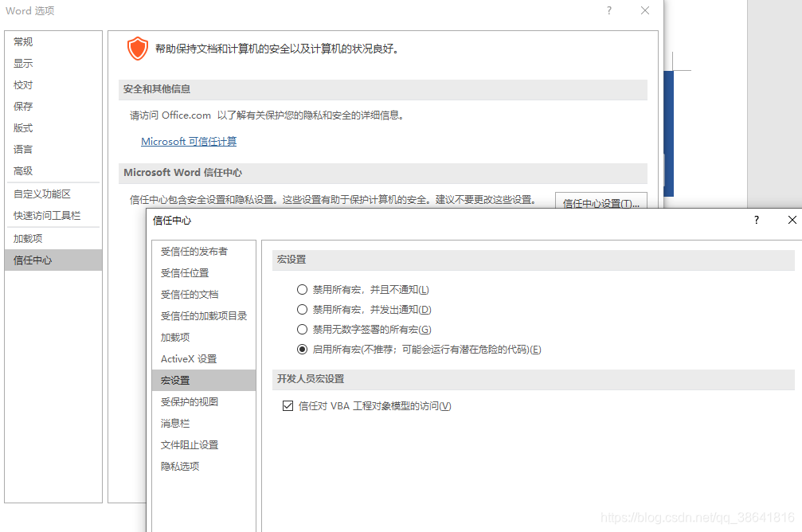802x532 pixels.
Task: Go to 隐私选项 section
Action: (x=204, y=467)
